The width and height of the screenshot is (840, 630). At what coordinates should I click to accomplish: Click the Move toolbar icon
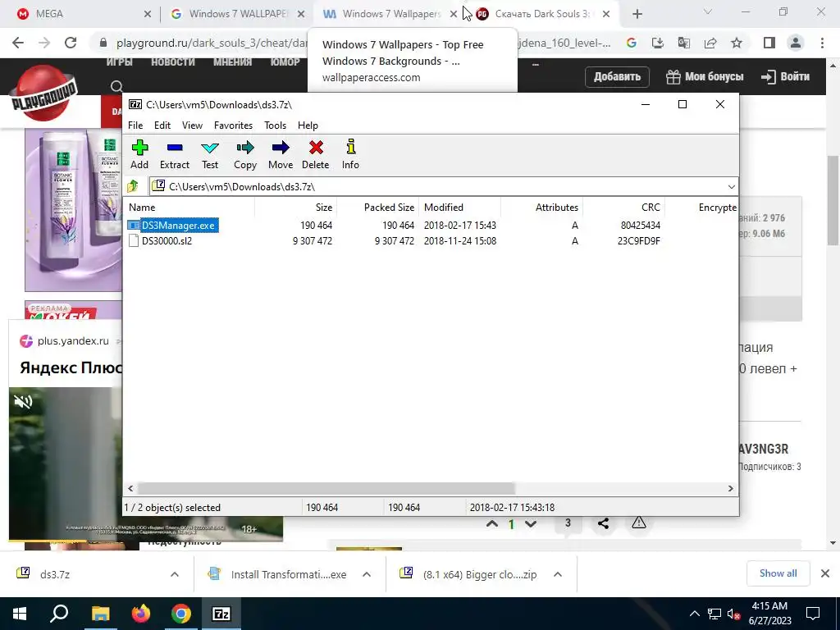click(281, 154)
